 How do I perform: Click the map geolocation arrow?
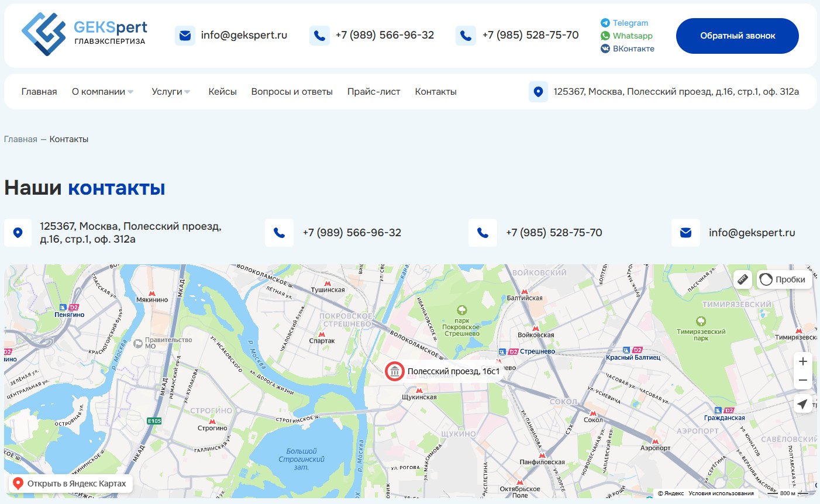coord(803,403)
